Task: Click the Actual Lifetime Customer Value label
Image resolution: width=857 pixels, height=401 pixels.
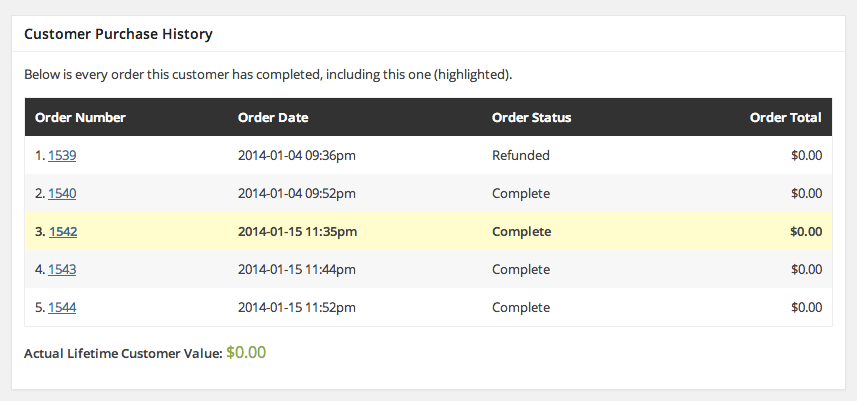Action: (x=122, y=354)
